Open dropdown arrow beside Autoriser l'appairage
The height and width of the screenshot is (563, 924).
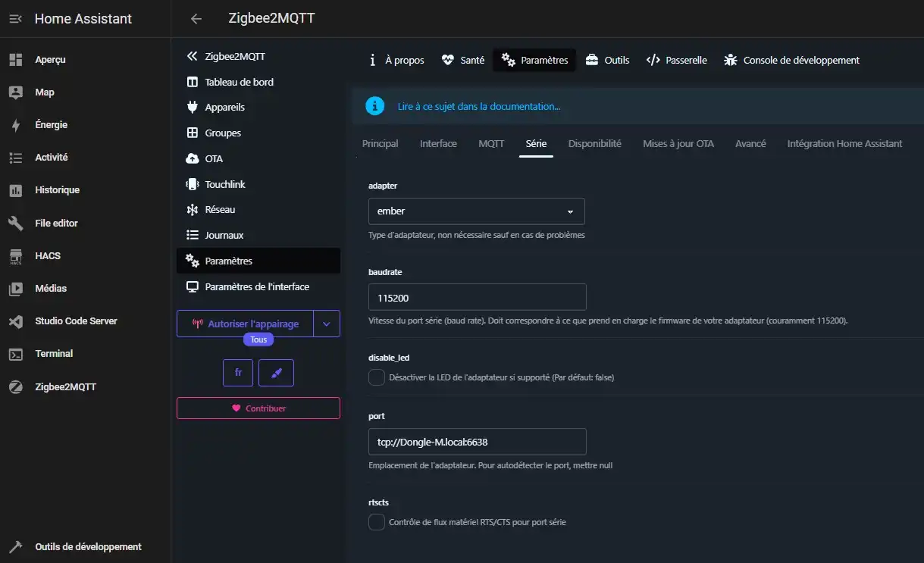[x=327, y=324]
